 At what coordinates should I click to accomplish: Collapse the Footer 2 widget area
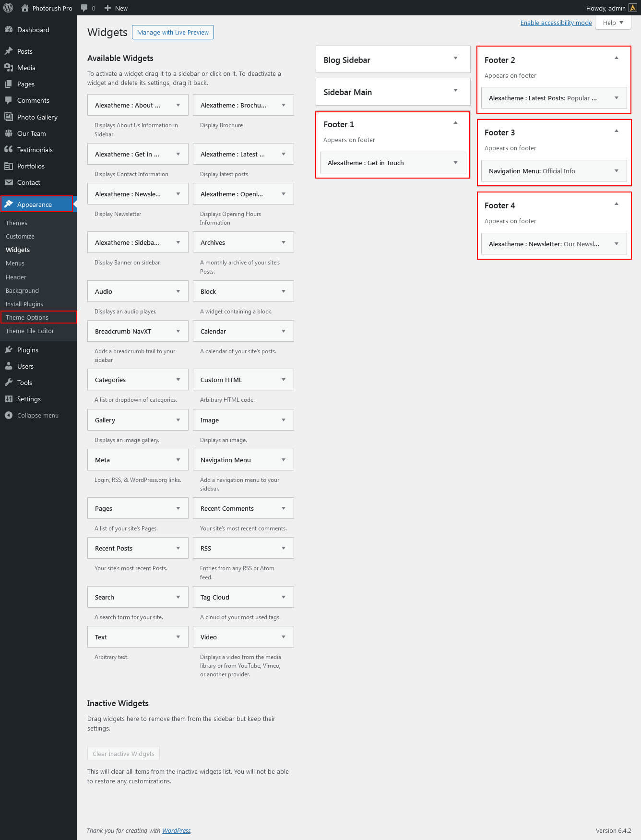(617, 58)
